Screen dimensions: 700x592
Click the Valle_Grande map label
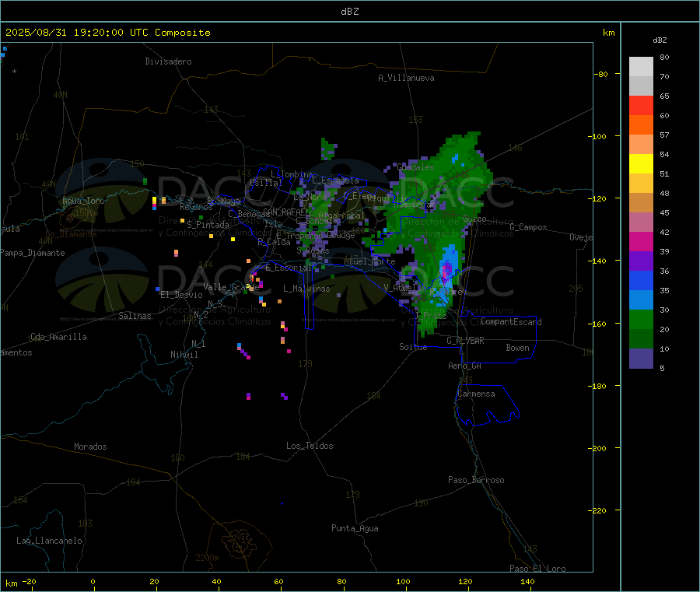click(x=231, y=287)
